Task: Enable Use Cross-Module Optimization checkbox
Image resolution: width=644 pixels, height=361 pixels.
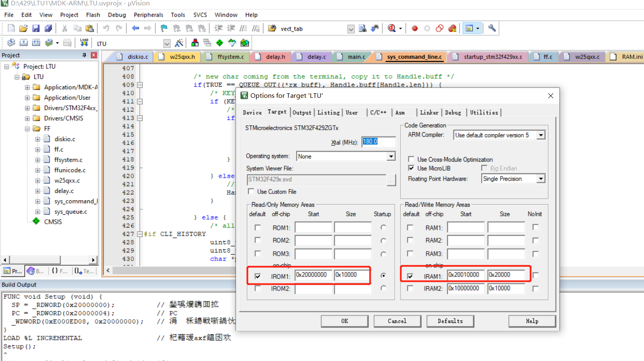Action: pos(411,159)
